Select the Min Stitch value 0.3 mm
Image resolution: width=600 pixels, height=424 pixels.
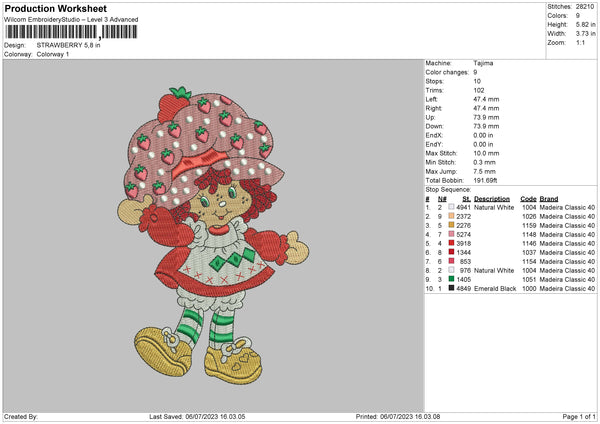484,162
